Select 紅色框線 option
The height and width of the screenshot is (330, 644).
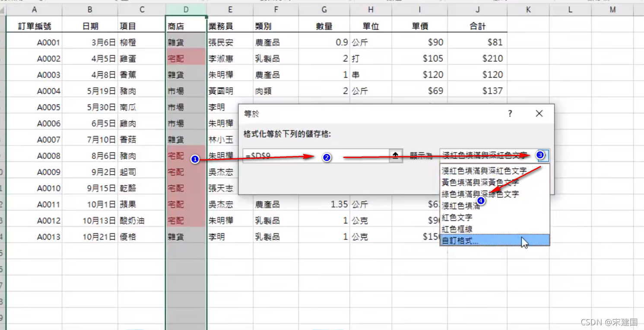[x=495, y=229]
